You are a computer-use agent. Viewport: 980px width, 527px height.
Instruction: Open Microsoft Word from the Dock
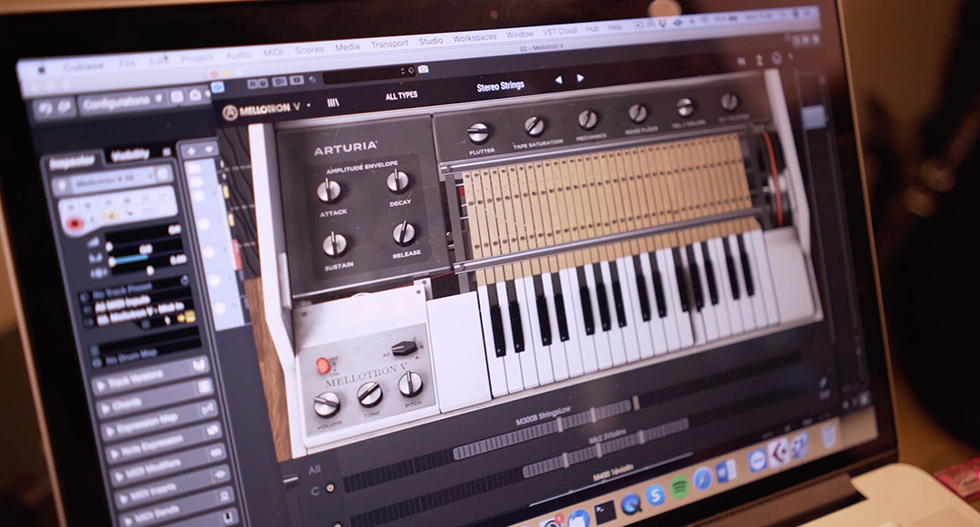click(726, 471)
